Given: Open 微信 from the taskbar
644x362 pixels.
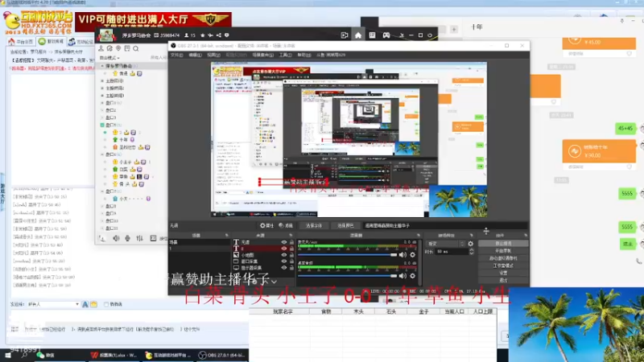Looking at the screenshot, I should pyautogui.click(x=47, y=355).
